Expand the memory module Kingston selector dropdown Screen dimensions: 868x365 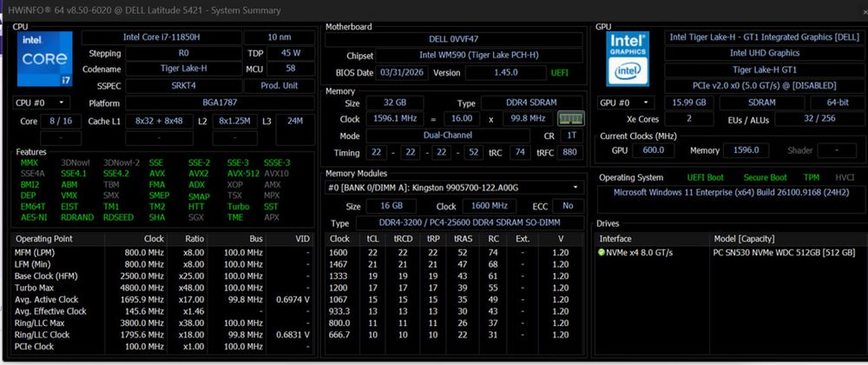point(453,188)
